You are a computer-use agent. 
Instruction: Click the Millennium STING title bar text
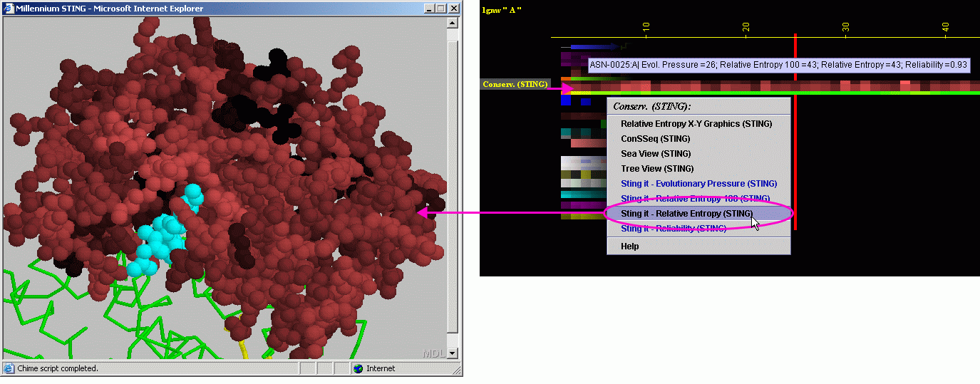coord(110,9)
